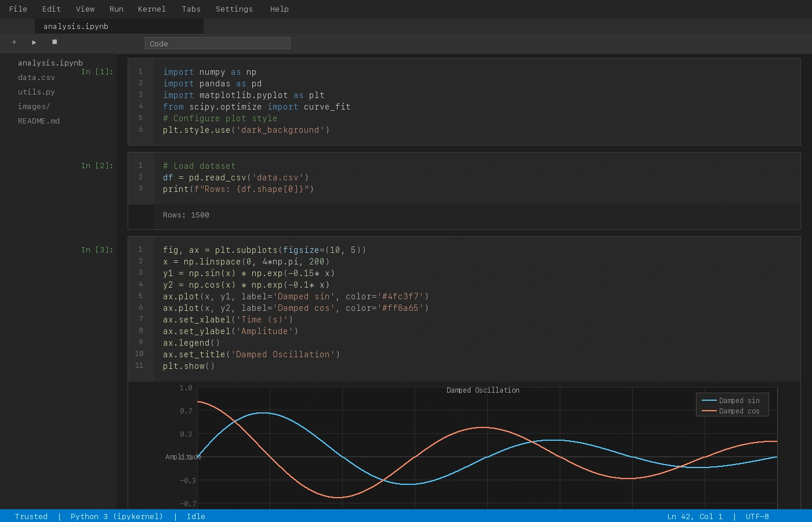The width and height of the screenshot is (812, 522).
Task: Click the ax.set_xlabel('Time (s)') line
Action: pyautogui.click(x=228, y=320)
